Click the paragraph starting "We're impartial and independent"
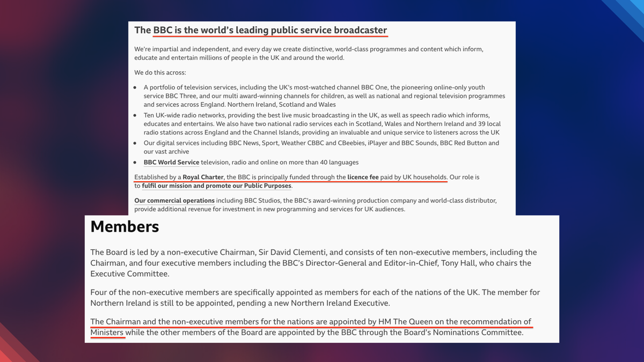The width and height of the screenshot is (644, 362). [309, 53]
